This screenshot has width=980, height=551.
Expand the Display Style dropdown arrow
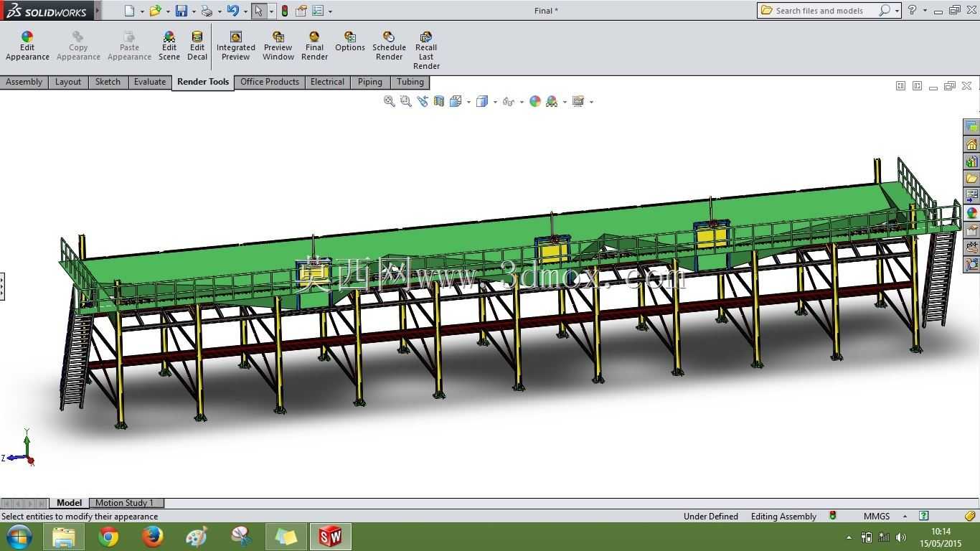[x=495, y=102]
